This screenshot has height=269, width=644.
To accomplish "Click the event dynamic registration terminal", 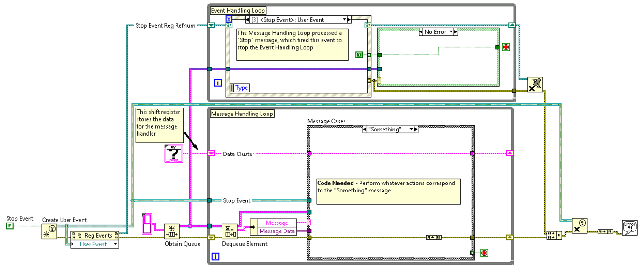I will coord(229,26).
